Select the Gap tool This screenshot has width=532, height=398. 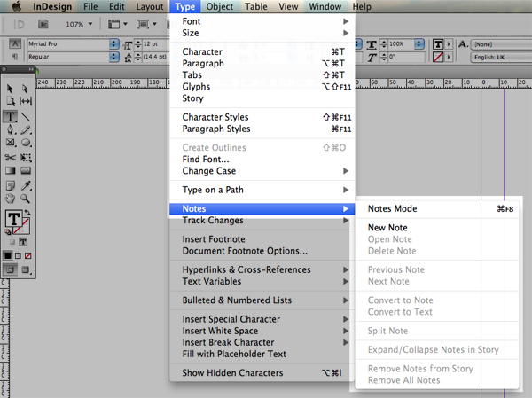[x=26, y=101]
